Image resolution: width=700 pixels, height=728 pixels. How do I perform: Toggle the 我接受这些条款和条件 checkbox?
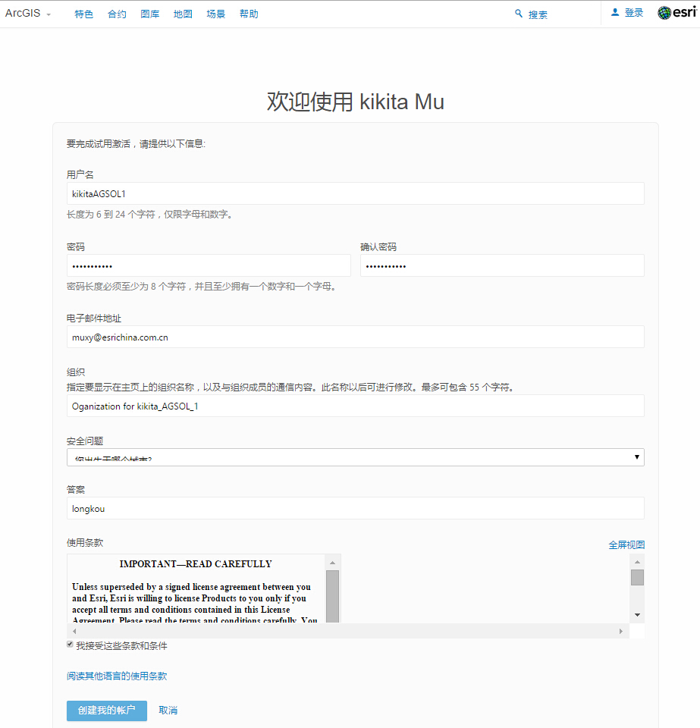click(70, 645)
